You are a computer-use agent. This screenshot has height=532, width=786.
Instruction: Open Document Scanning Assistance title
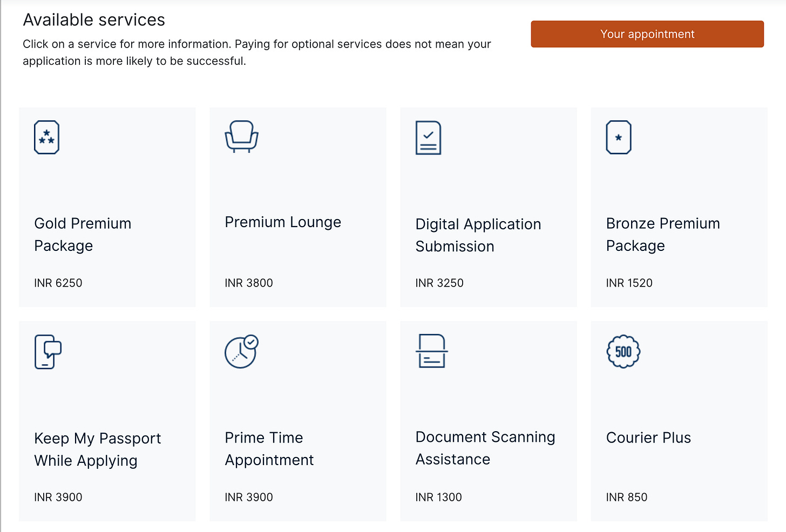[x=485, y=448]
